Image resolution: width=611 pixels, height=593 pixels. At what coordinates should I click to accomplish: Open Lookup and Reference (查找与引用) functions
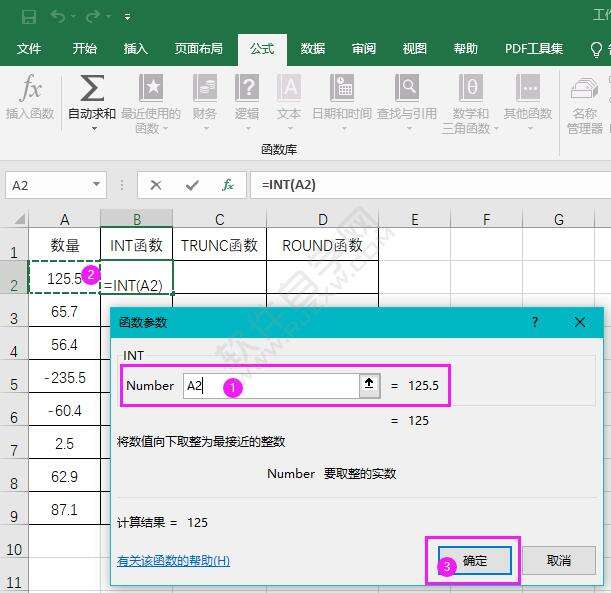406,90
